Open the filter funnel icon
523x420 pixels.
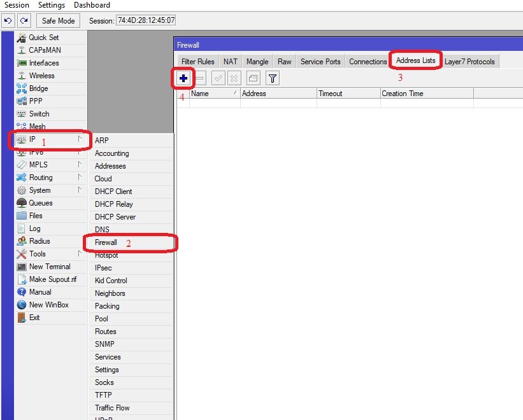pos(273,79)
